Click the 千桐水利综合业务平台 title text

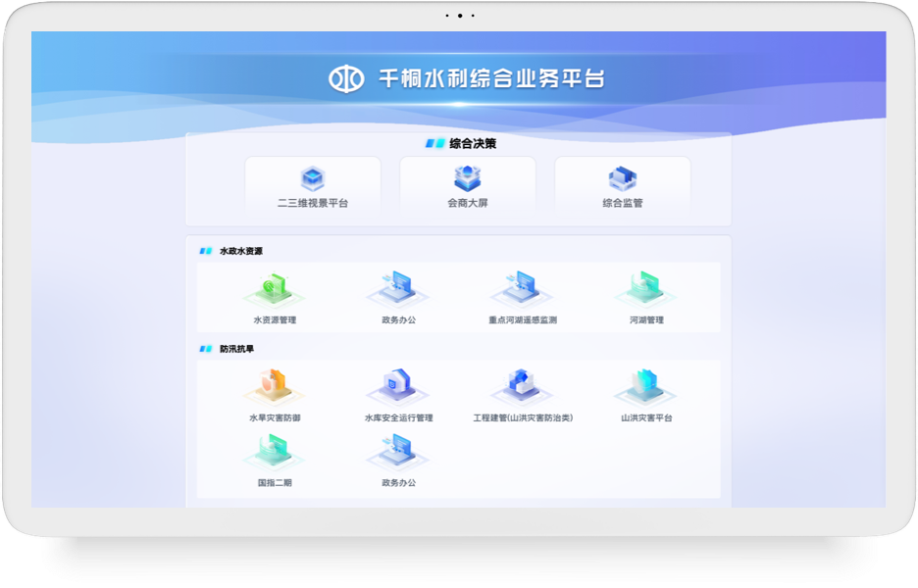pos(491,79)
